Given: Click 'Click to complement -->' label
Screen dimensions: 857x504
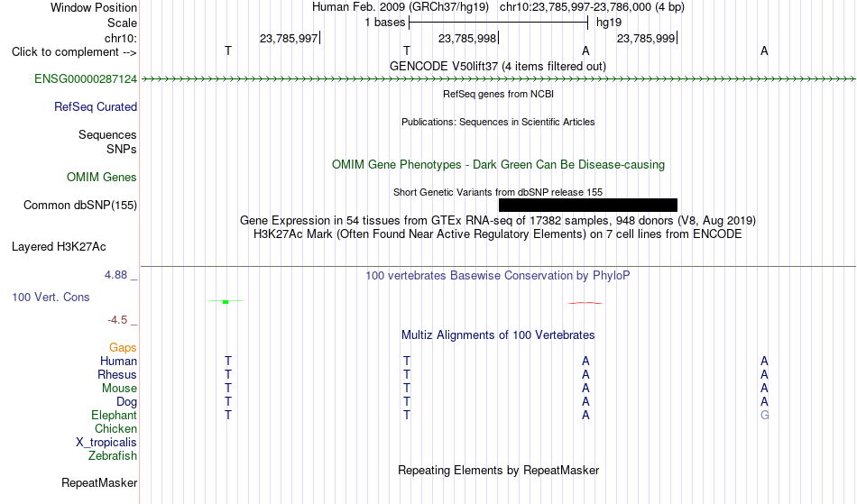Looking at the screenshot, I should click(74, 52).
